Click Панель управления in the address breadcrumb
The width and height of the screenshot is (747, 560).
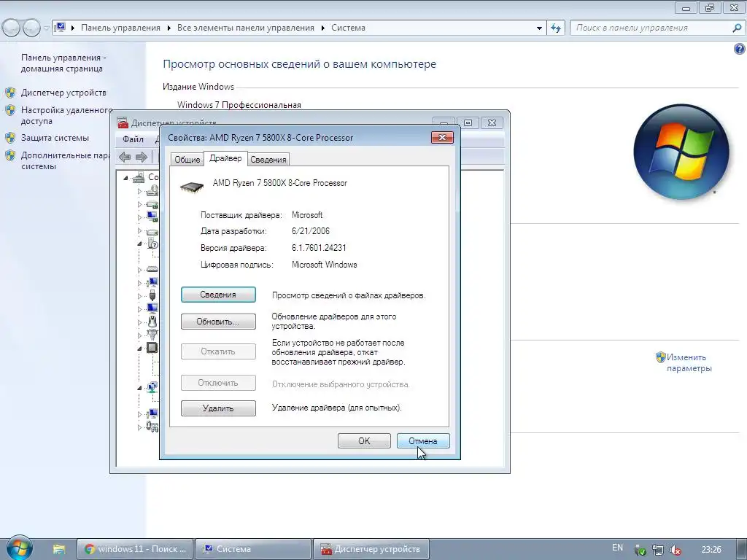120,28
